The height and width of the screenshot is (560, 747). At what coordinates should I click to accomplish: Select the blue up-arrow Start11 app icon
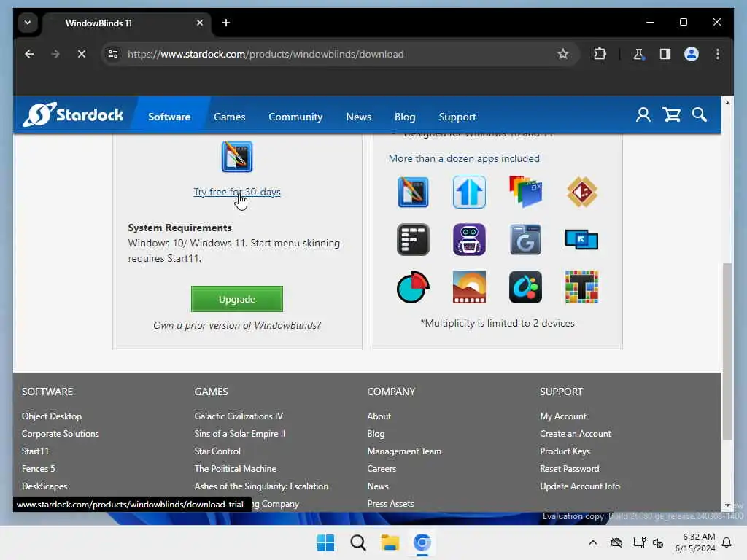click(x=469, y=192)
